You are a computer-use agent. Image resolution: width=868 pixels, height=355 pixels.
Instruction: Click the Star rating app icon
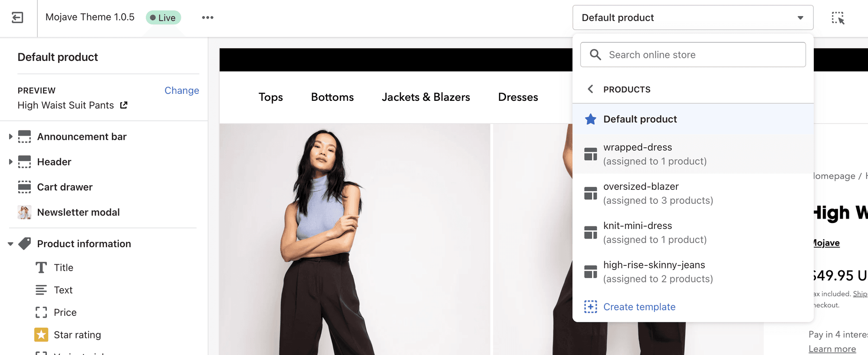click(41, 335)
